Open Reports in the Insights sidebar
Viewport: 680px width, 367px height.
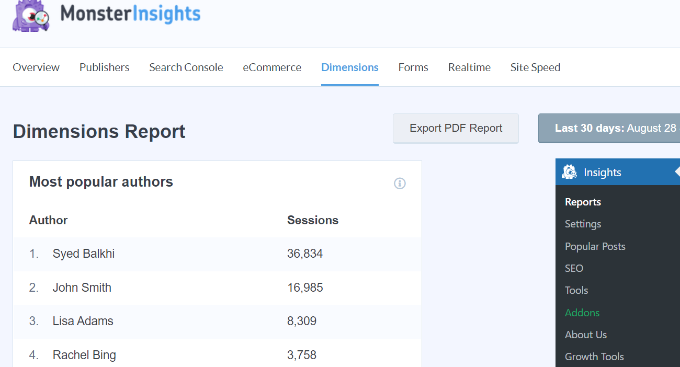coord(582,202)
